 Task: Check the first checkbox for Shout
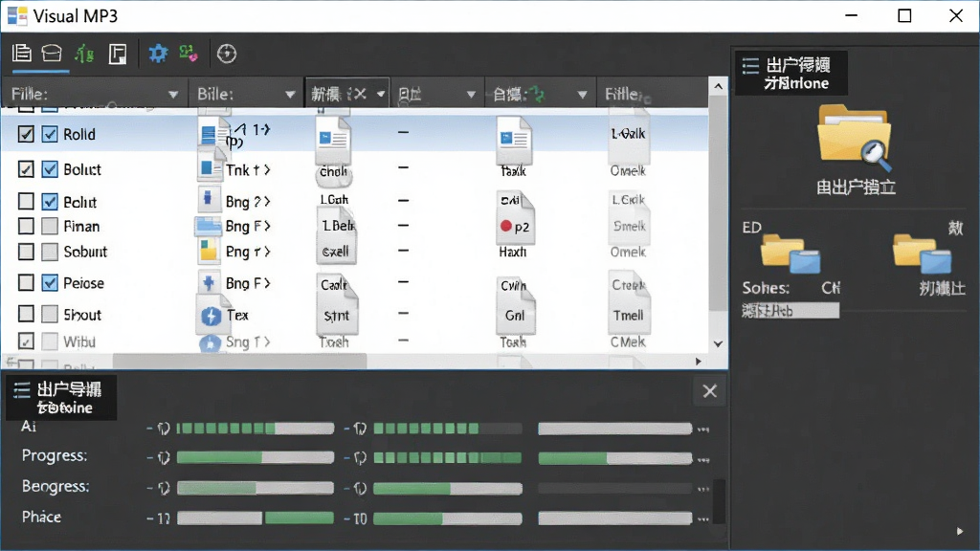point(26,313)
